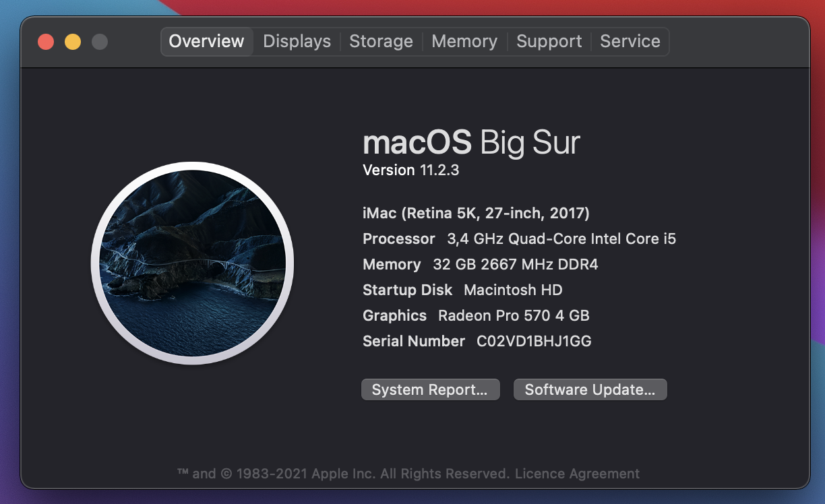Select the serial number C02VD1BHJ1GG
825x504 pixels.
pyautogui.click(x=534, y=341)
